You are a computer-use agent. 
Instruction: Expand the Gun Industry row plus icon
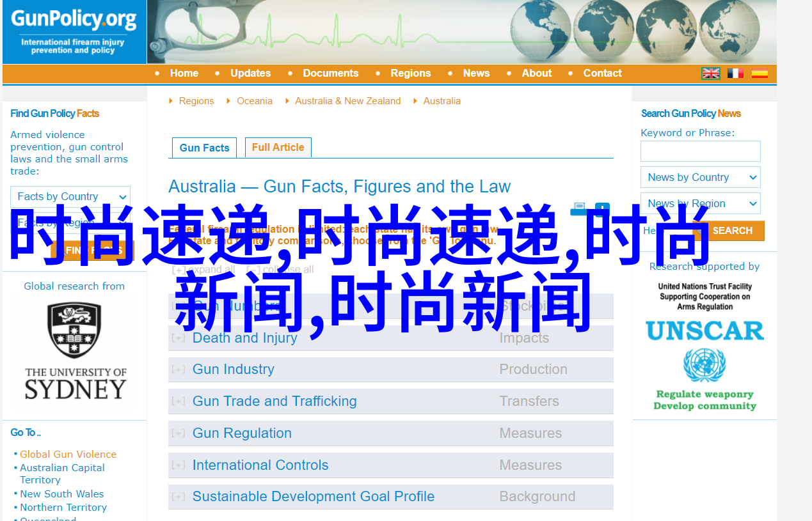point(179,369)
